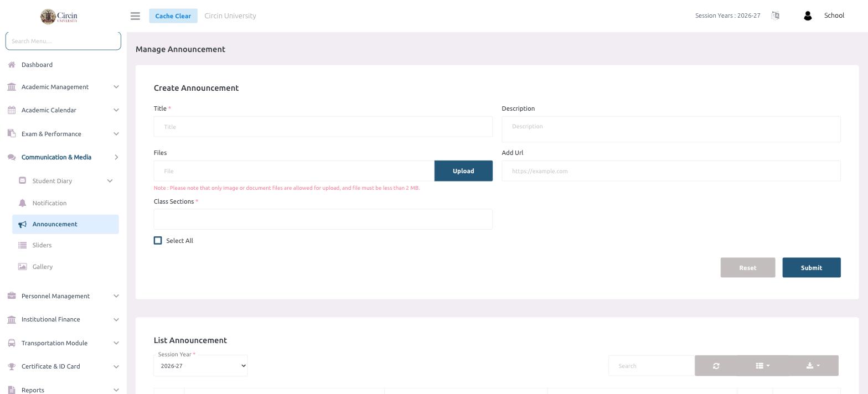Viewport: 868px width, 394px height.
Task: Click the Student Diary icon
Action: [x=22, y=180]
